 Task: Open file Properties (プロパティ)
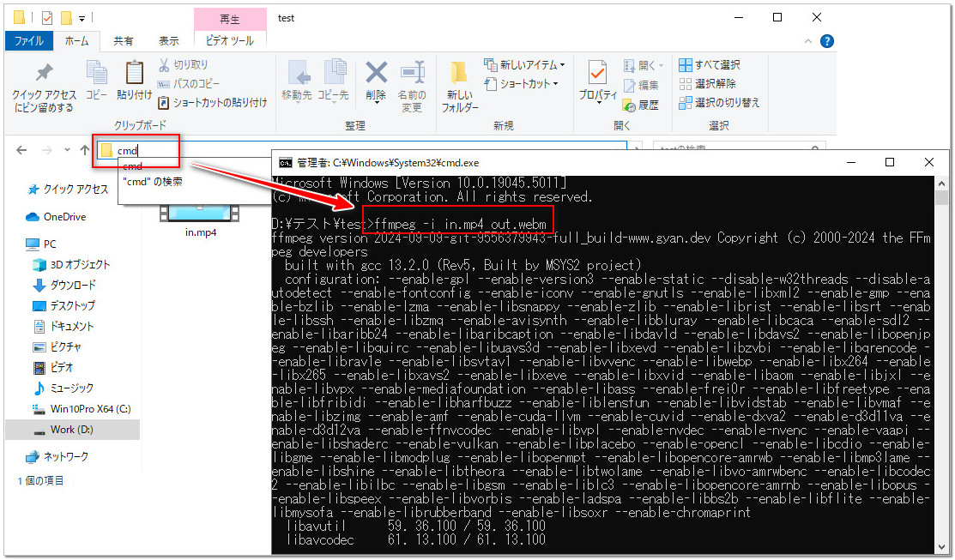pyautogui.click(x=597, y=81)
